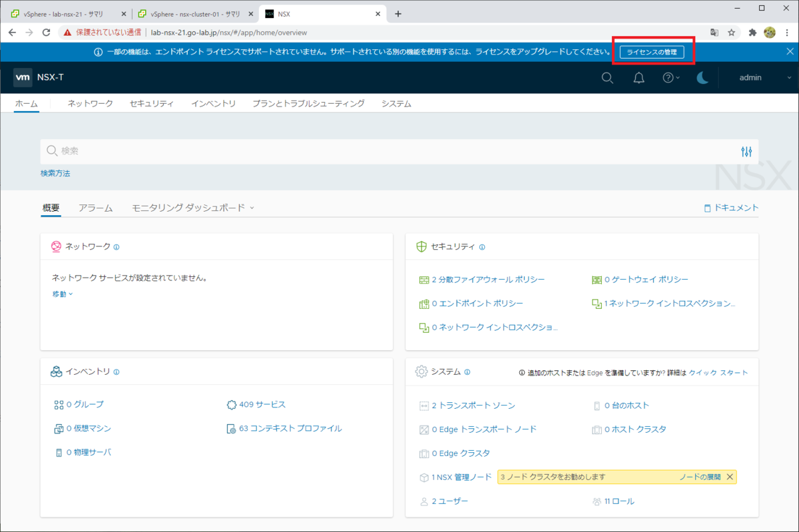This screenshot has width=799, height=532.
Task: Expand the モニタリング ダッシュボード dropdown
Action: 251,207
